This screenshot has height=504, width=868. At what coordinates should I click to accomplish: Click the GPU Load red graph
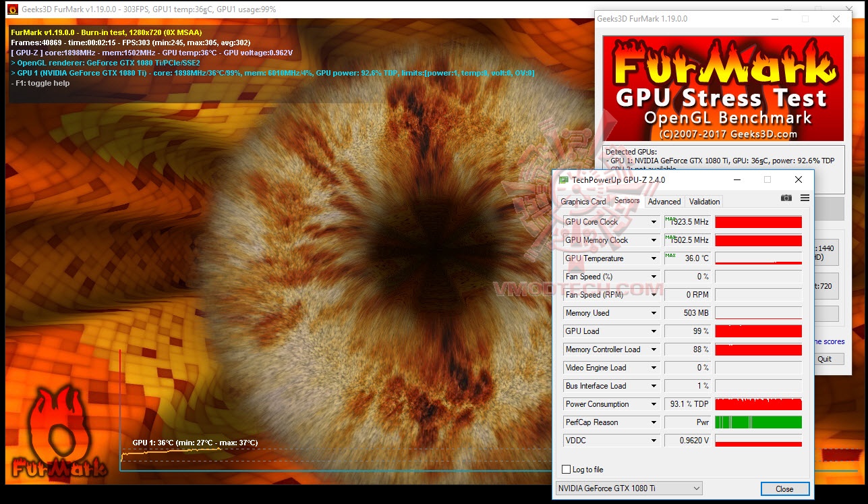pos(759,331)
